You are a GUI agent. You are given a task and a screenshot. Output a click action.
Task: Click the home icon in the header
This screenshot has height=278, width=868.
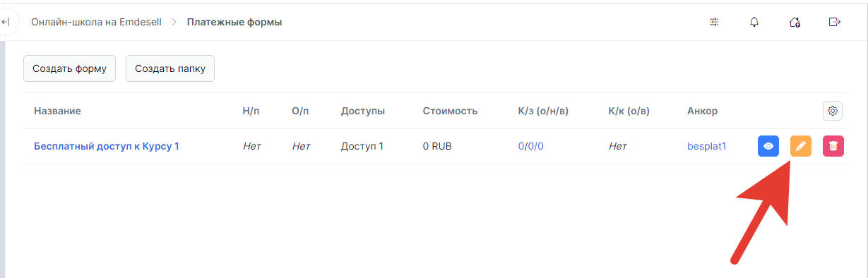[795, 22]
